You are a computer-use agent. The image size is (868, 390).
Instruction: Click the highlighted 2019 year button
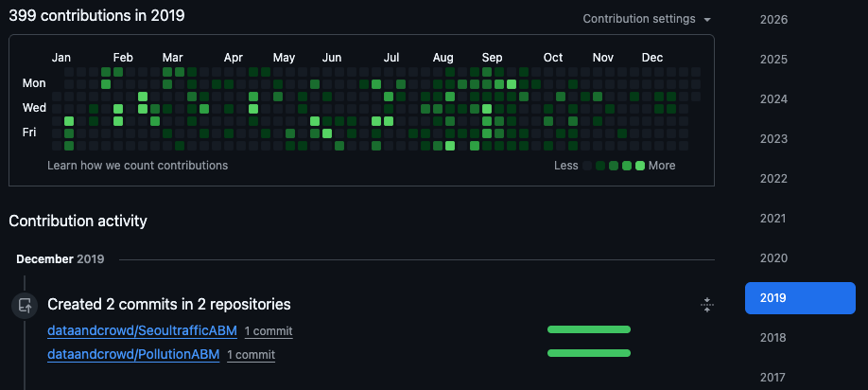[x=800, y=298]
